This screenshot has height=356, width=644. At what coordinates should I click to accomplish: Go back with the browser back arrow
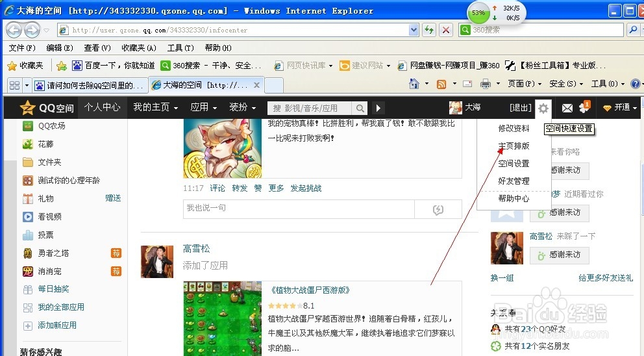14,30
